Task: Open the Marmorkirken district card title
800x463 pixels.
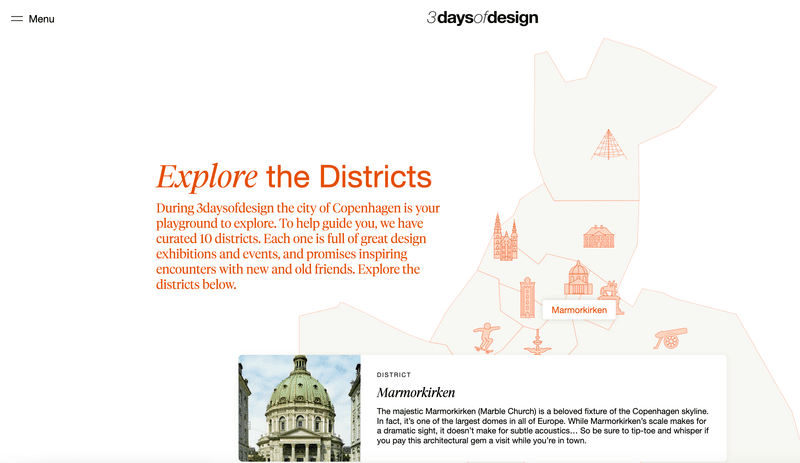Action: [416, 392]
